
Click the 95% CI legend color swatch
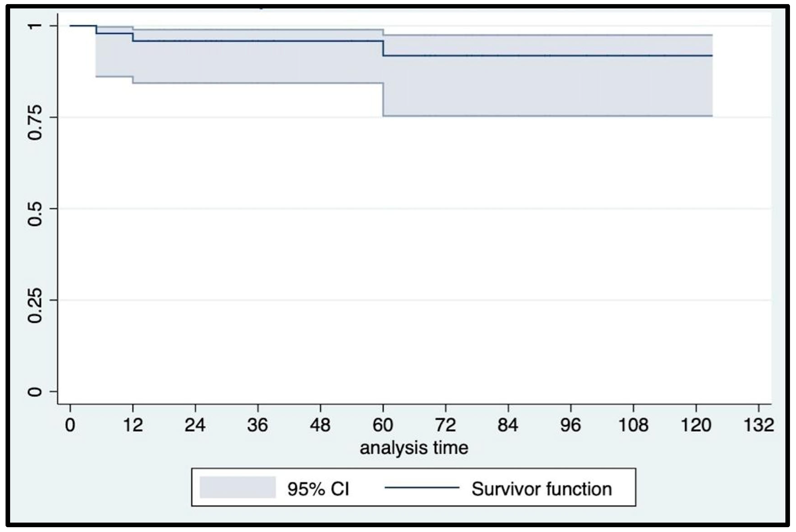click(x=238, y=487)
